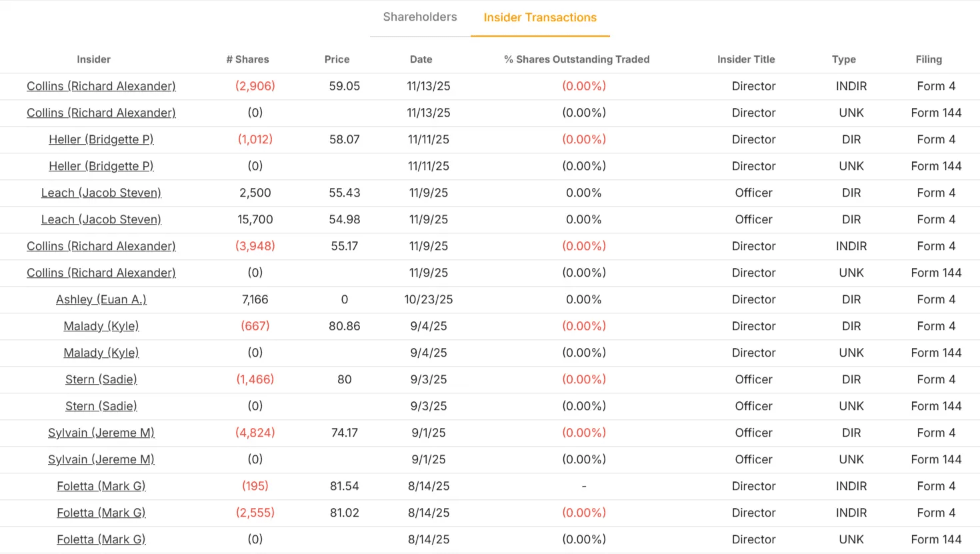Click the % Shares Outstanding Traded header

(577, 59)
